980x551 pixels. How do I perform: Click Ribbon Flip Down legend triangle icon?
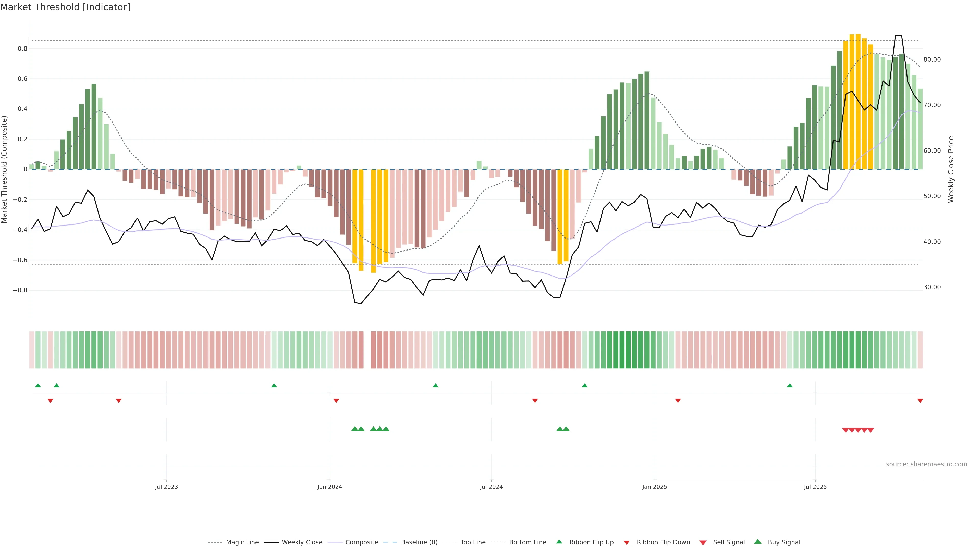(x=627, y=543)
